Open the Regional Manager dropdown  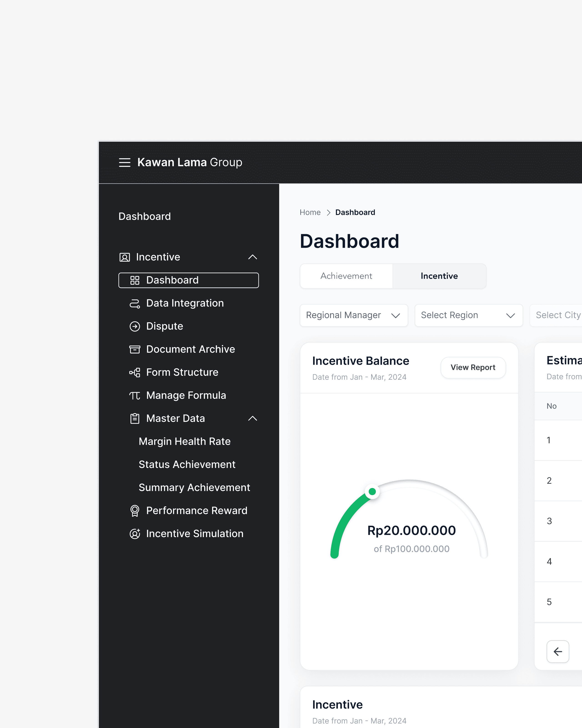(x=353, y=315)
